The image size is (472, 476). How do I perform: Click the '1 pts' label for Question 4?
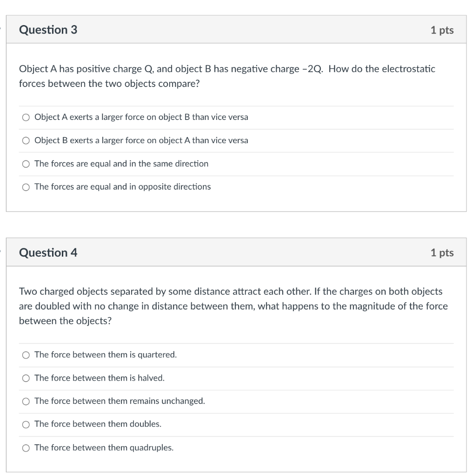coord(442,252)
